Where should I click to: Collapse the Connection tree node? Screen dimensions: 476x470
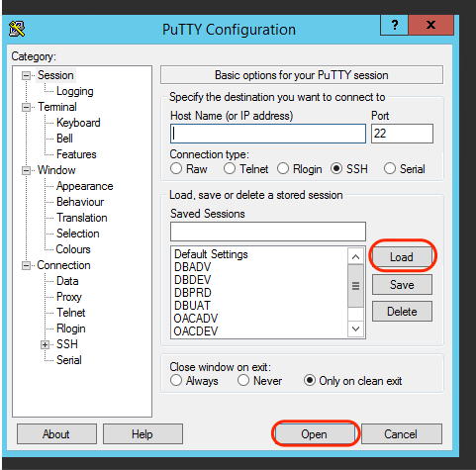click(x=26, y=265)
